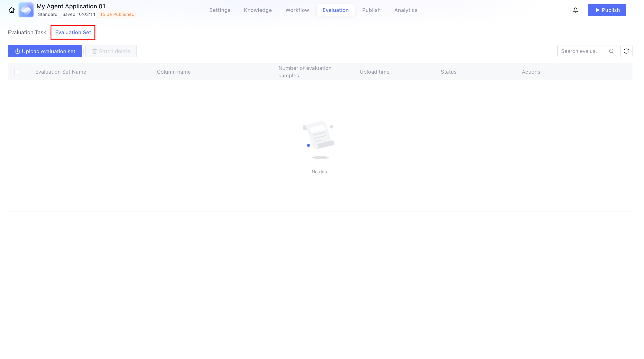This screenshot has width=644, height=359.
Task: Open notifications bell icon
Action: [575, 10]
